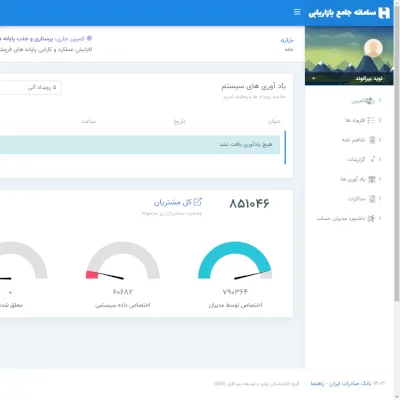Screen dimensions: 400x400
Task: Toggle the hamburger sidebar menu icon
Action: (x=297, y=12)
